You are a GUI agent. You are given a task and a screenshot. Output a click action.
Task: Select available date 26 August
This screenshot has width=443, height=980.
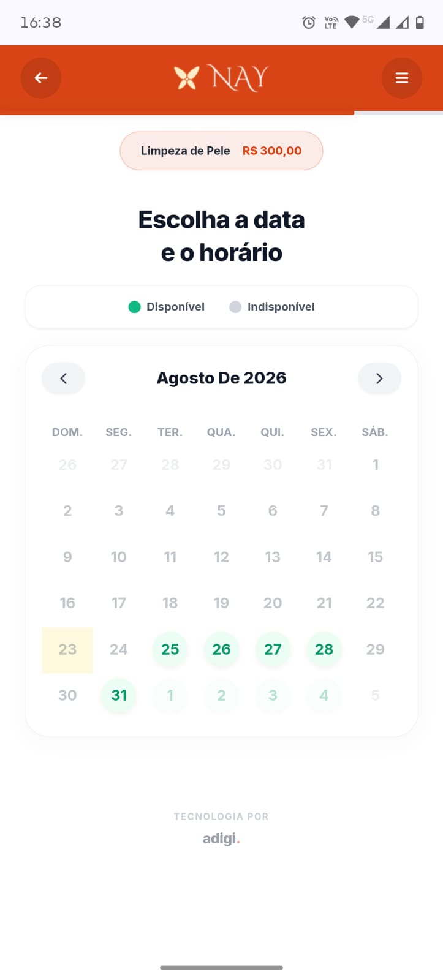(x=221, y=649)
